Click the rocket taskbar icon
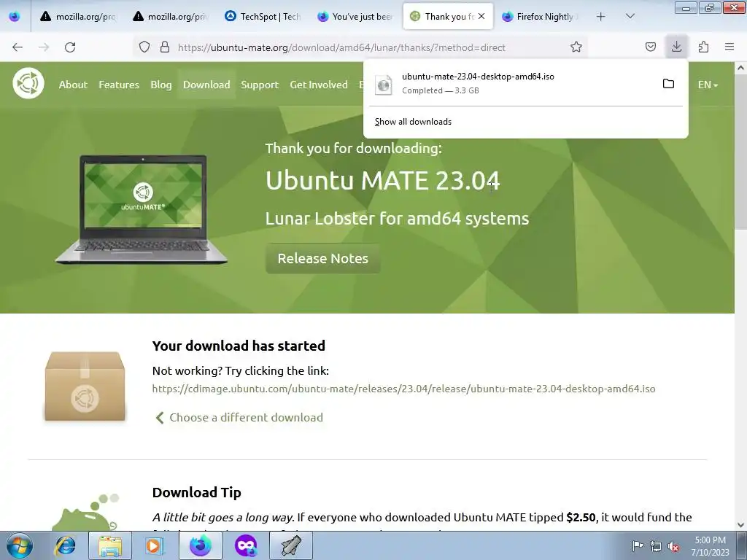The height and width of the screenshot is (560, 747). (x=291, y=545)
